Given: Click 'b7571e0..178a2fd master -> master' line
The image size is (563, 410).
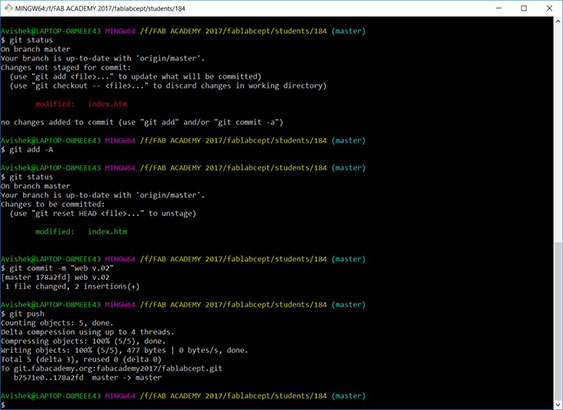Looking at the screenshot, I should tap(88, 378).
